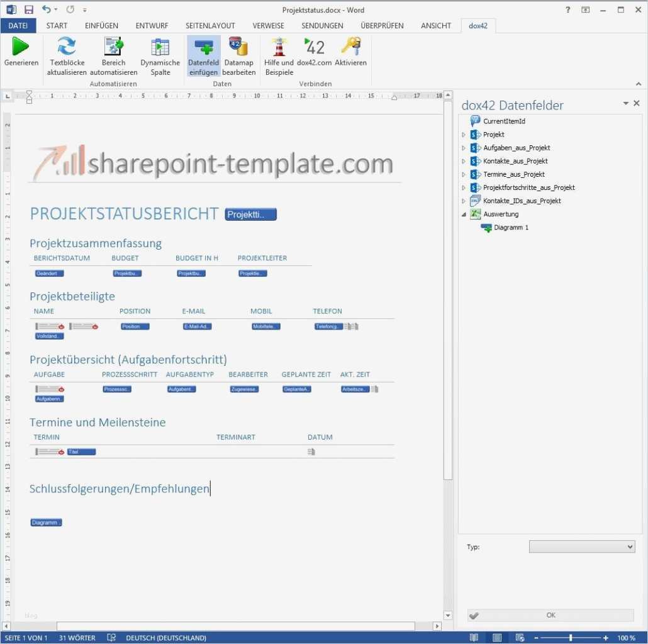Click the Aktivieren key icon
Viewport: 648px width, 644px height.
tap(350, 46)
